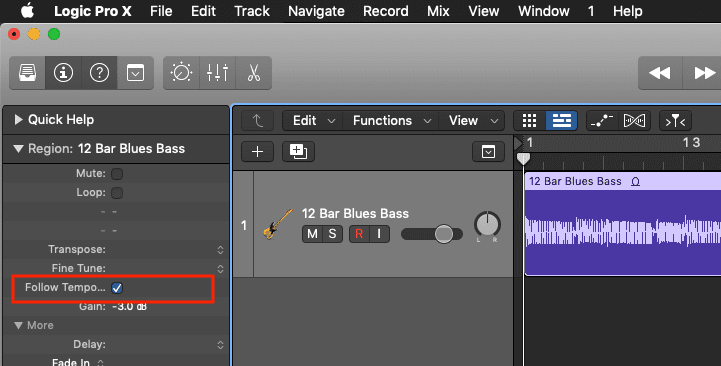Open the Logic Pro X application menu
Viewport: 721px width, 366px height.
click(92, 11)
